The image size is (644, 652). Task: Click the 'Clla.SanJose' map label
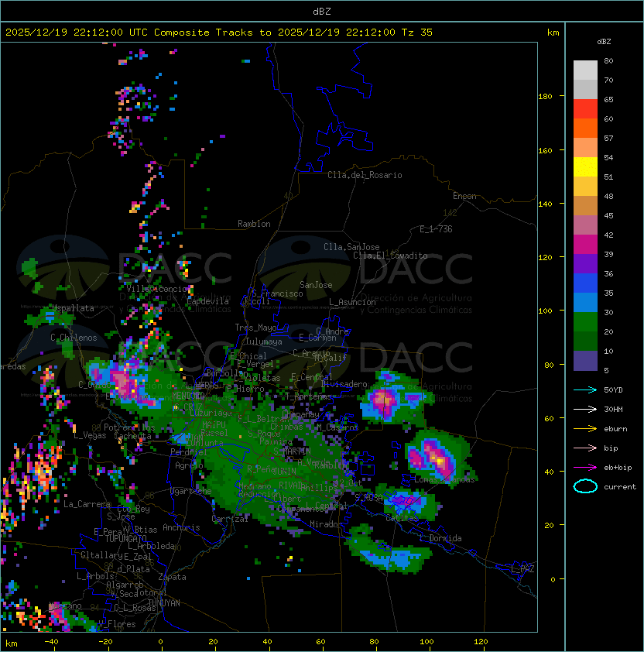click(x=351, y=247)
